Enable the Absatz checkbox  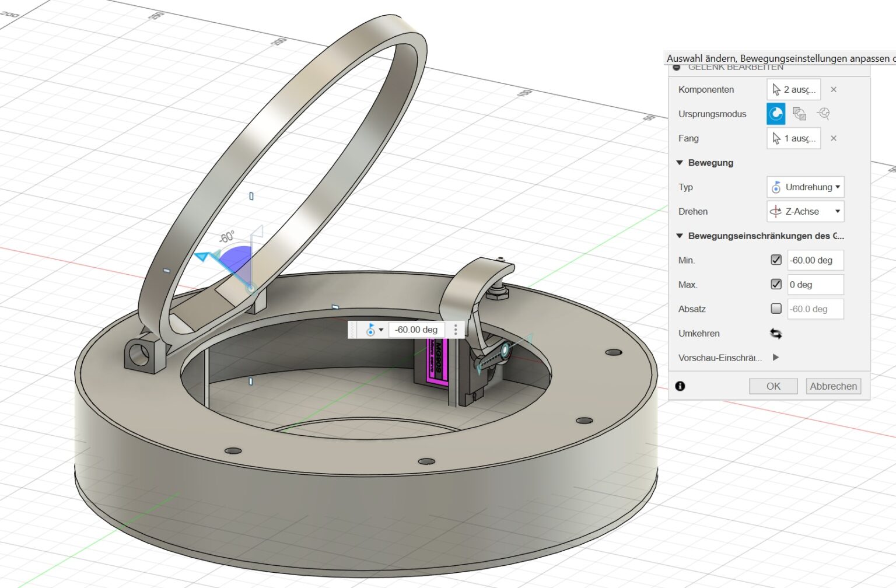click(776, 309)
